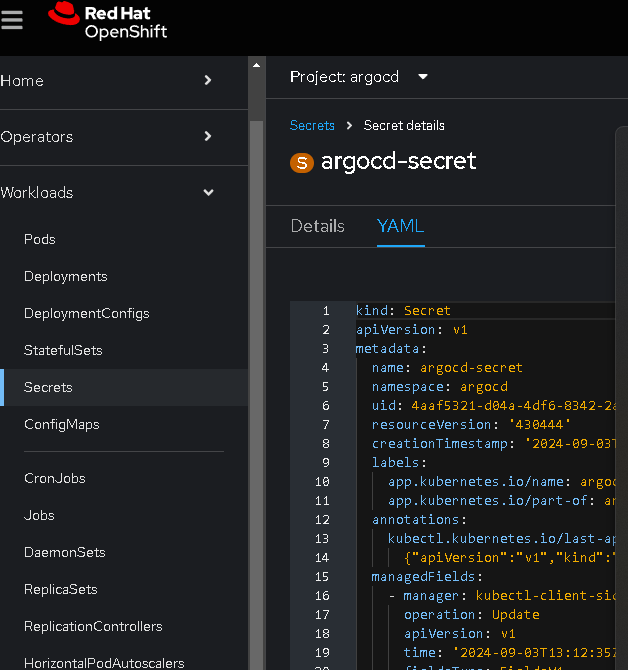
Task: Open Deployments in the sidebar
Action: [65, 276]
